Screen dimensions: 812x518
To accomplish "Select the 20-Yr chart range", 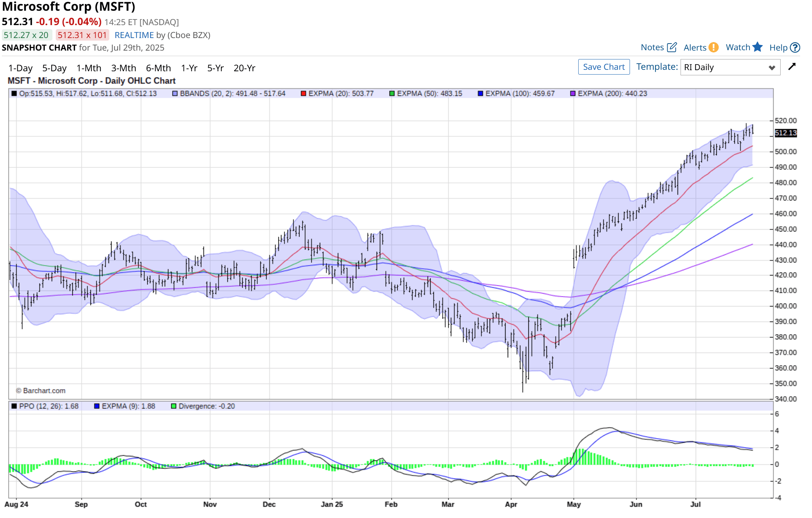I will [244, 68].
